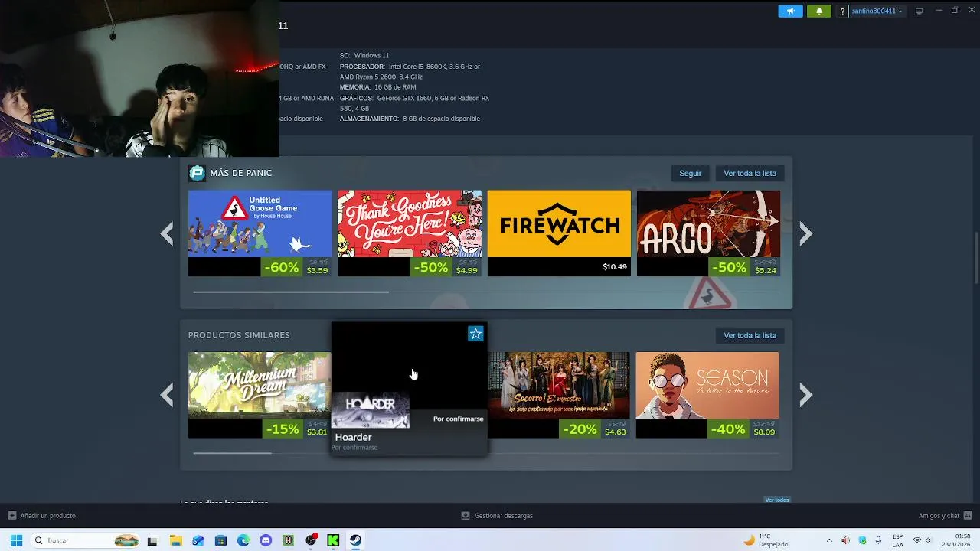
Task: Switch the ESP LAA input language
Action: (x=897, y=540)
